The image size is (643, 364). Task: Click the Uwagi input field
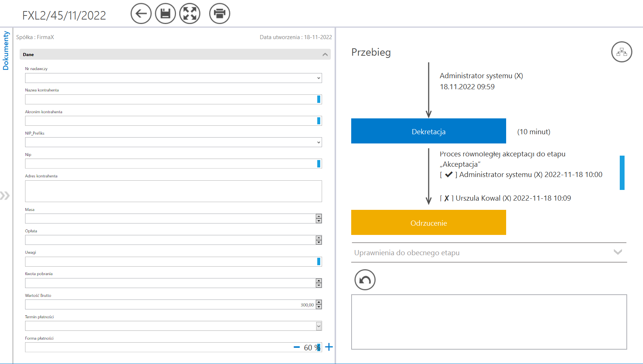coord(173,262)
